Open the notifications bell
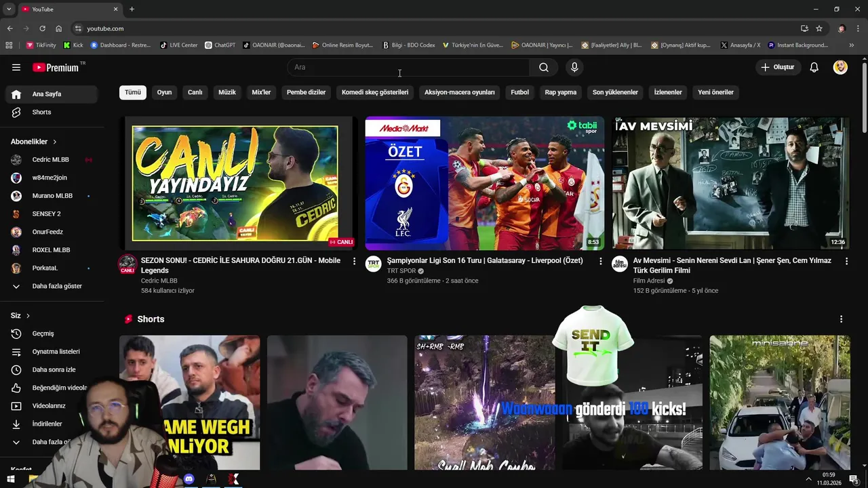The width and height of the screenshot is (868, 488). 814,67
